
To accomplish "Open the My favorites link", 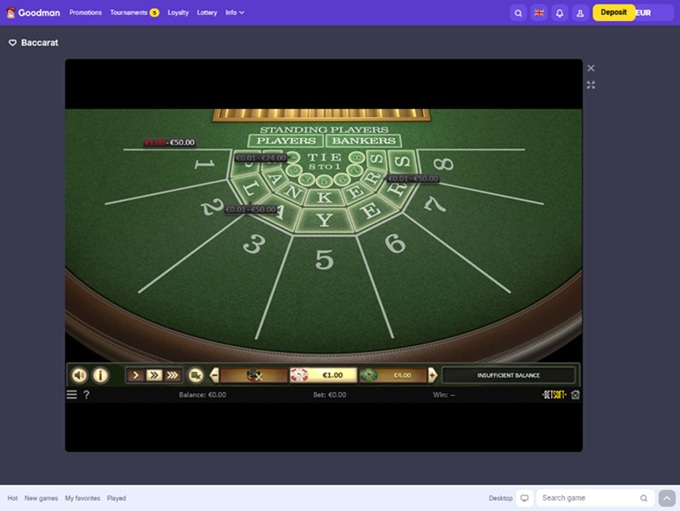I will pyautogui.click(x=82, y=498).
